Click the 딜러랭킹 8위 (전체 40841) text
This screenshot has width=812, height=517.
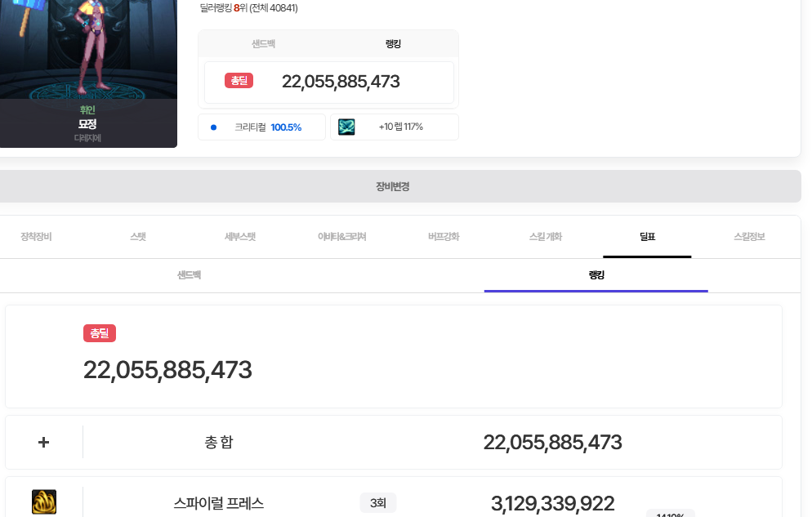point(248,8)
